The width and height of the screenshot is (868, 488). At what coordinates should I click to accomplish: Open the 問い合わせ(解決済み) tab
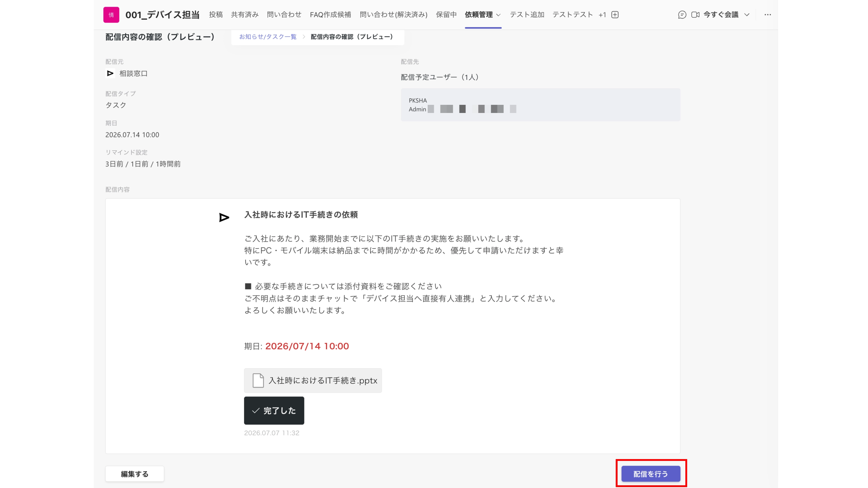pos(393,15)
